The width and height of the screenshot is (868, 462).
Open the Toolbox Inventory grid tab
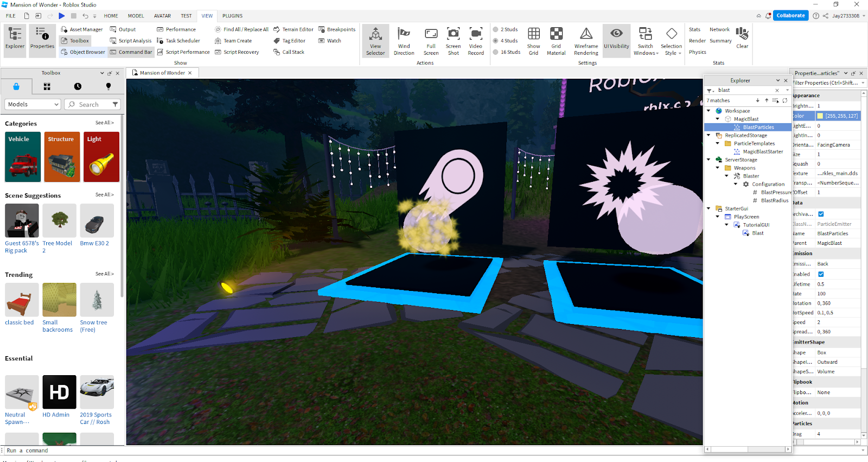click(47, 86)
